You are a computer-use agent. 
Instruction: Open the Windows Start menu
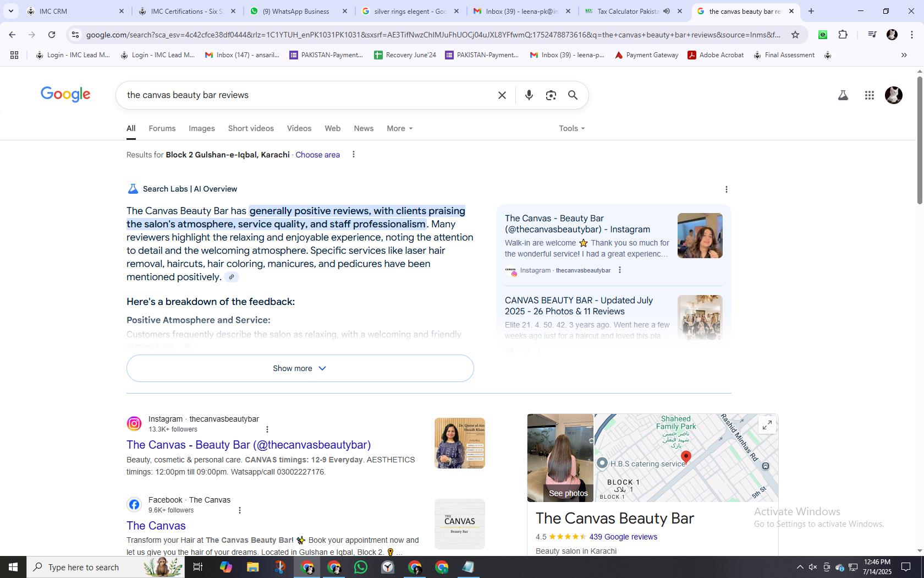click(x=13, y=567)
